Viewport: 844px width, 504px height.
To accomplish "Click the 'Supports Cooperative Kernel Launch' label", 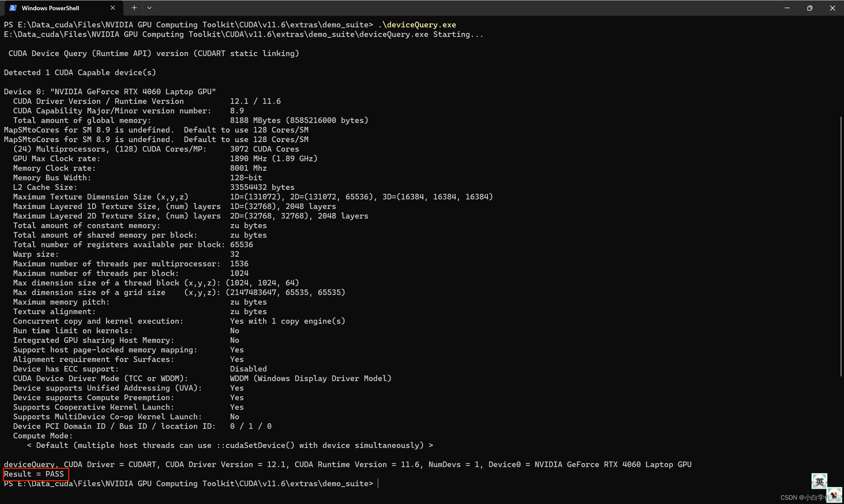I will click(94, 407).
